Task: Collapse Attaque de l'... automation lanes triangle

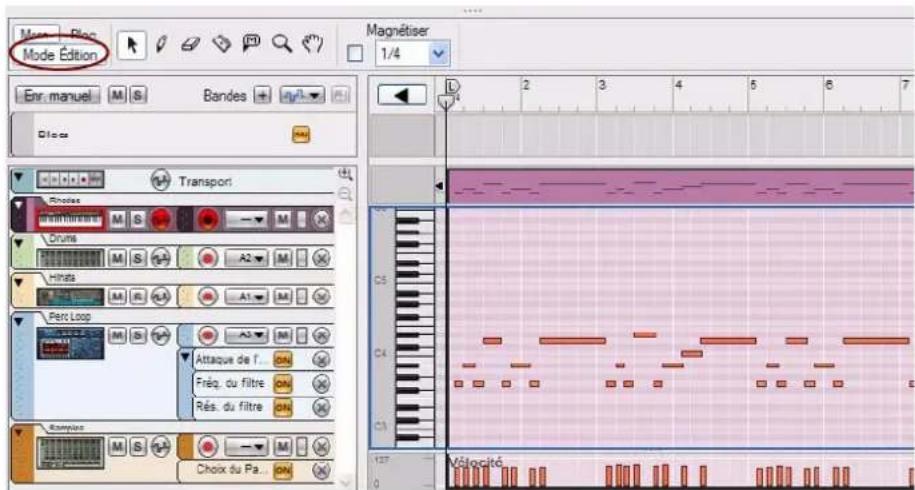Action: coord(186,357)
